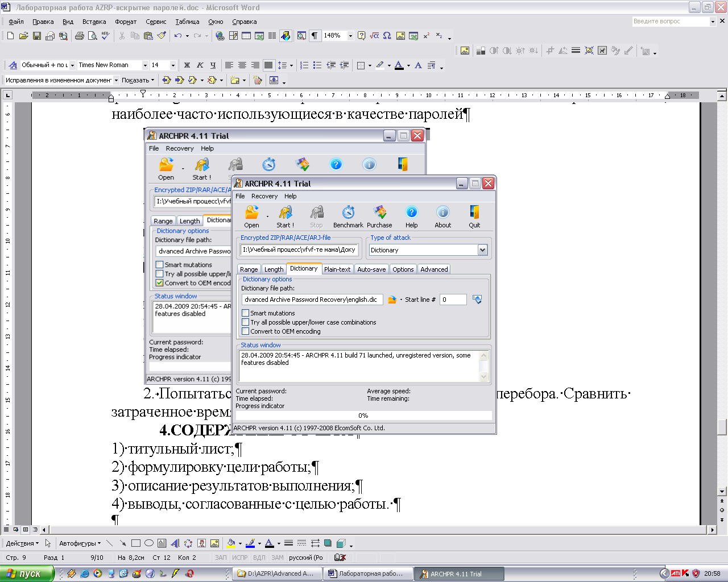Open the Файл menu in Word
This screenshot has width=728, height=582.
(x=16, y=22)
